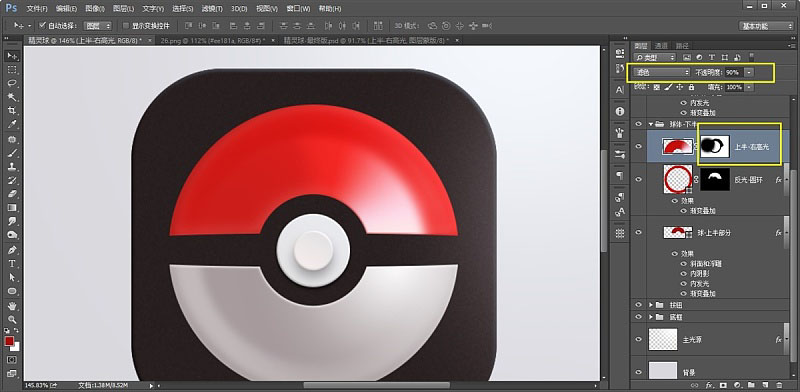Select the 上半-右高光 layer mask thumbnail
The height and width of the screenshot is (392, 800).
pos(714,146)
